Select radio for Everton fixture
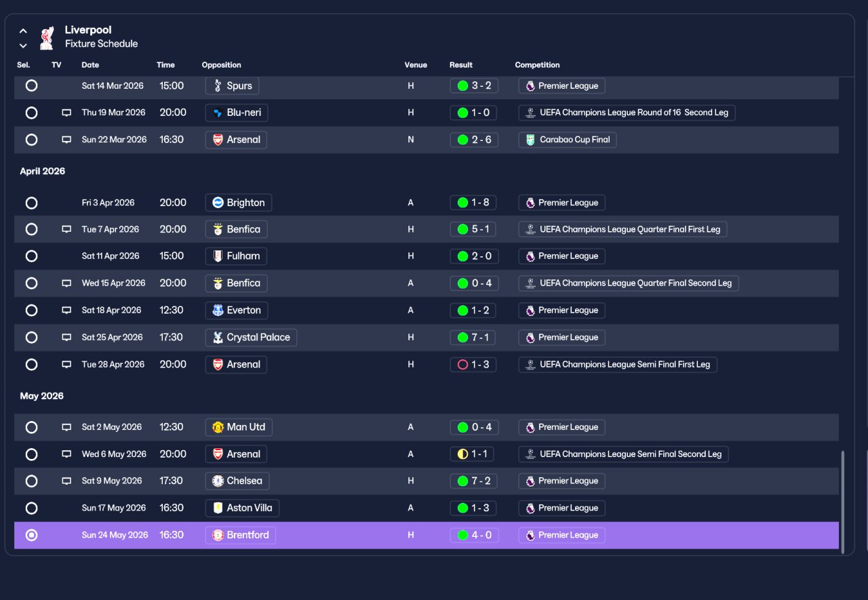 click(31, 311)
